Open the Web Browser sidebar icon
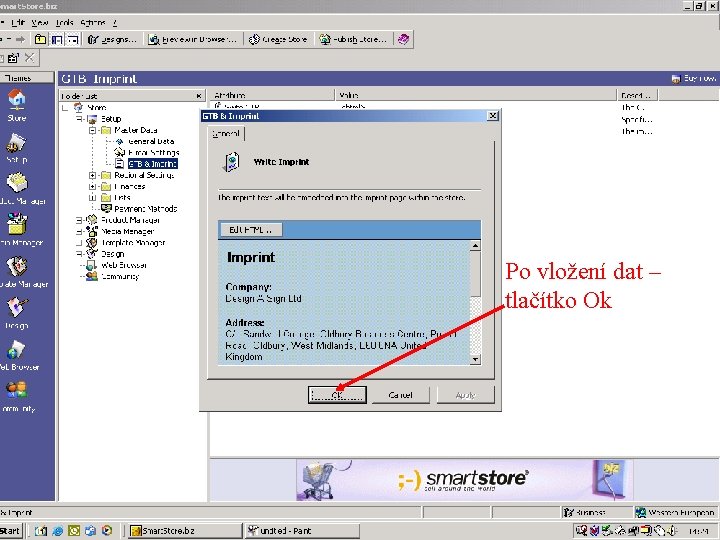Viewport: 720px width, 540px height. click(17, 354)
